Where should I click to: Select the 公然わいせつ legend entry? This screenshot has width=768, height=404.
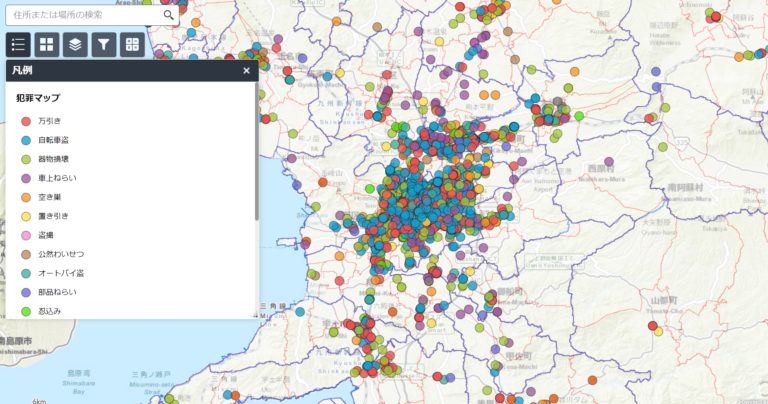click(x=60, y=254)
